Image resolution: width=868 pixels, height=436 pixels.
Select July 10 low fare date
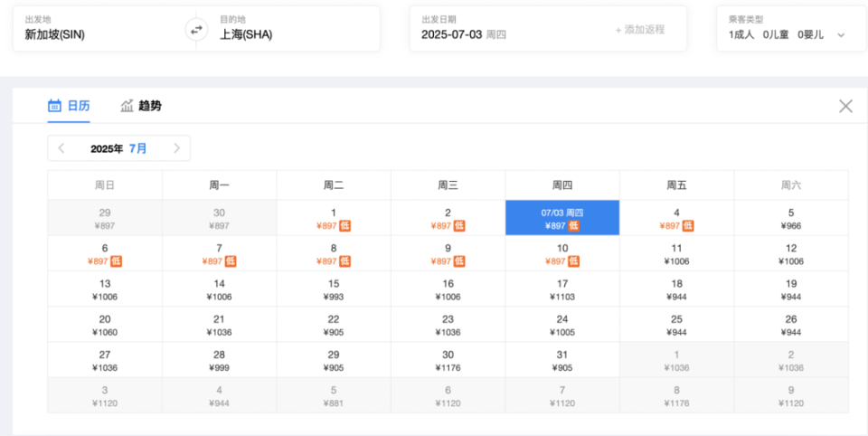coord(562,253)
